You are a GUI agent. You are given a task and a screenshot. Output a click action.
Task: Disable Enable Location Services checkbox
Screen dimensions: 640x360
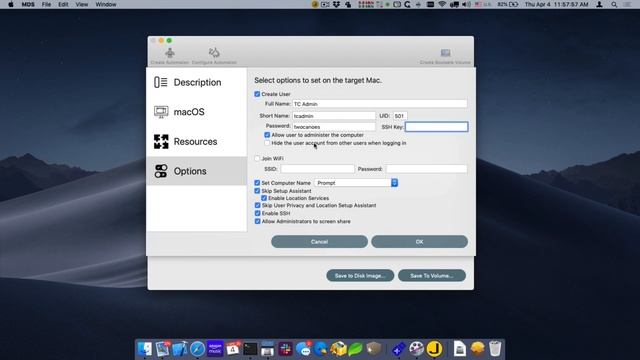pyautogui.click(x=264, y=198)
